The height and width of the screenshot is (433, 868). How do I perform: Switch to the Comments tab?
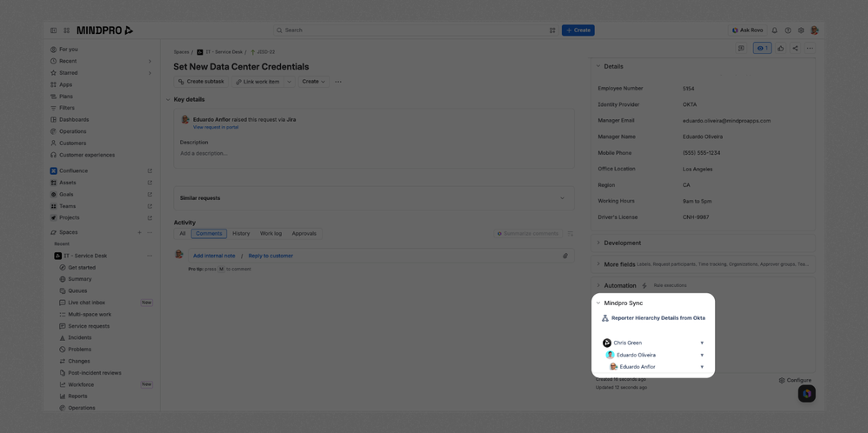[209, 234]
